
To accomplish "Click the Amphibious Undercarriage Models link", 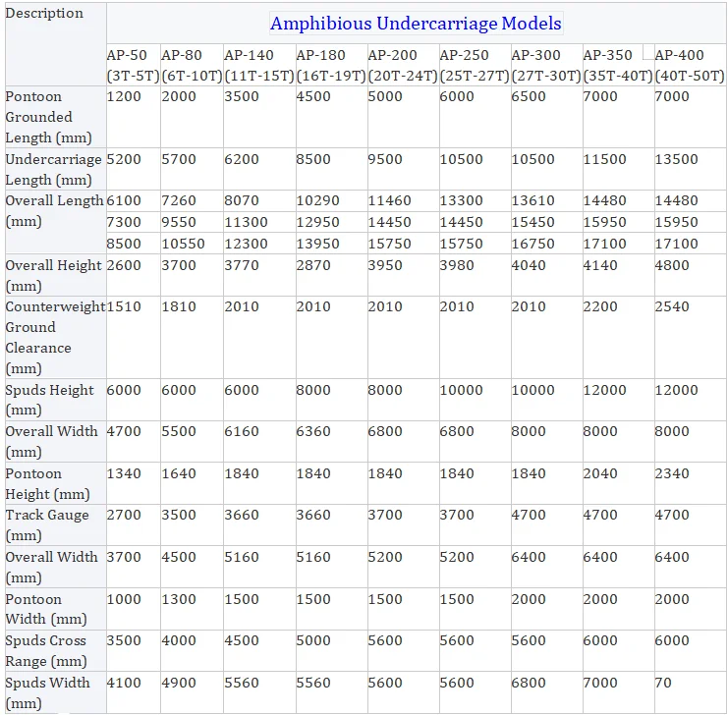I will tap(416, 24).
